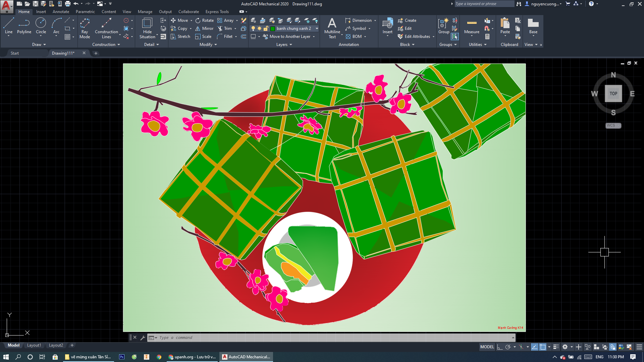
Task: Select the Scale tool
Action: pyautogui.click(x=203, y=37)
